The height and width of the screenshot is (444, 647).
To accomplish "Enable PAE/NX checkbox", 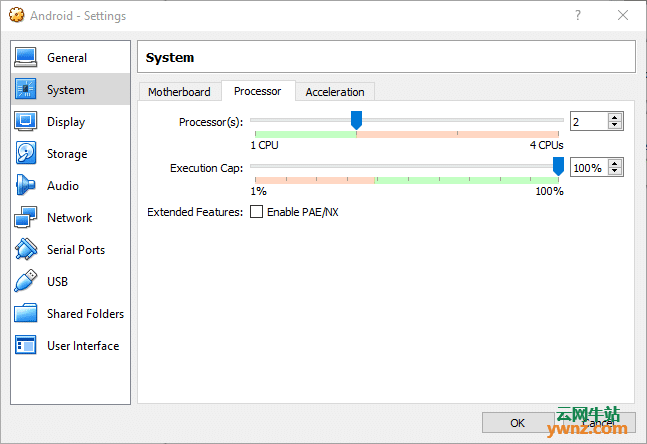I will 256,212.
